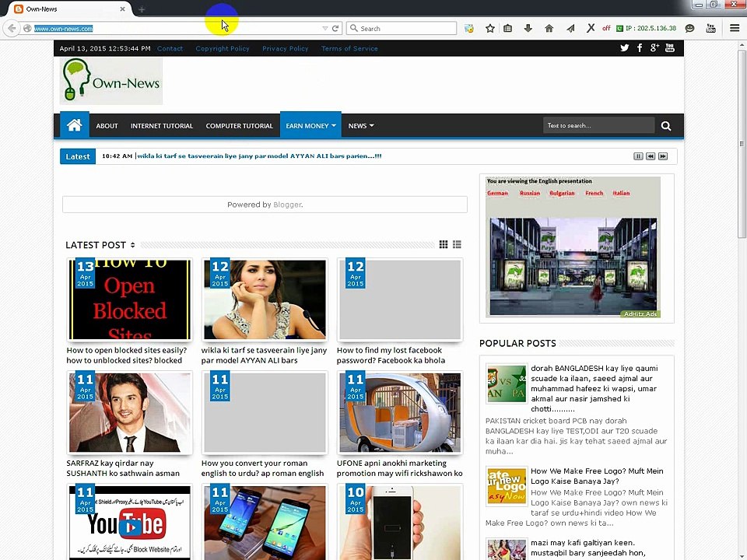Switch latest posts to grid view

click(x=444, y=244)
